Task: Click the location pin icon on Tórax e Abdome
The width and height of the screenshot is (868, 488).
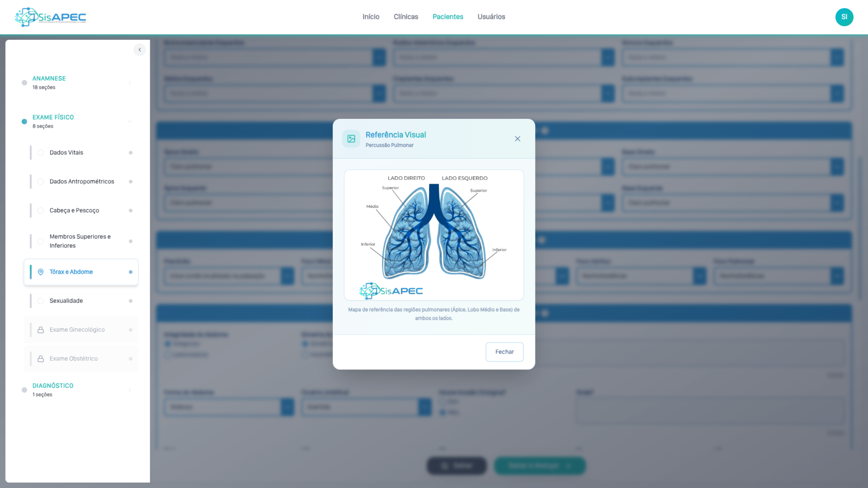Action: click(x=41, y=272)
